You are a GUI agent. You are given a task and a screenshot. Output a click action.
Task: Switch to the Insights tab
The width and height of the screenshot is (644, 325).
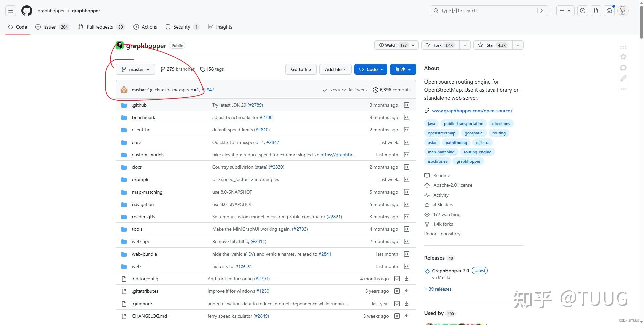coord(220,27)
